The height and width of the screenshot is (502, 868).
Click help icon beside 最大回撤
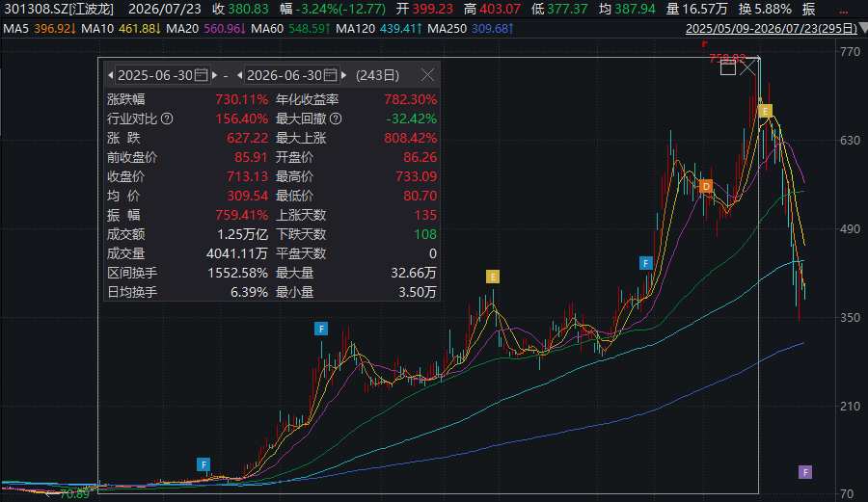click(336, 119)
